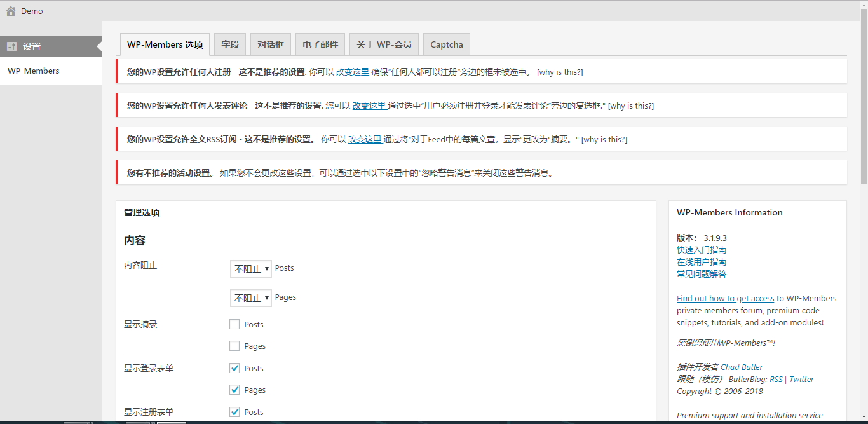This screenshot has width=868, height=424.
Task: Disable 显示登录表单 for Posts
Action: coord(234,368)
